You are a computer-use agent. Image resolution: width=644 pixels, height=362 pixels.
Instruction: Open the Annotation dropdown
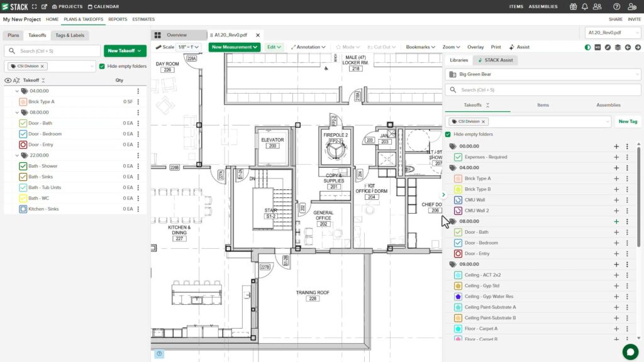[x=308, y=47]
